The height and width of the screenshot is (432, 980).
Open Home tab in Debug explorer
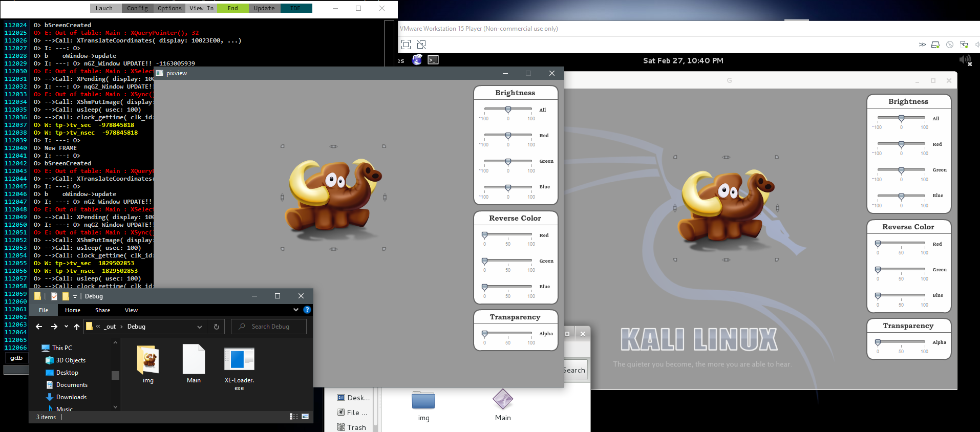(73, 310)
